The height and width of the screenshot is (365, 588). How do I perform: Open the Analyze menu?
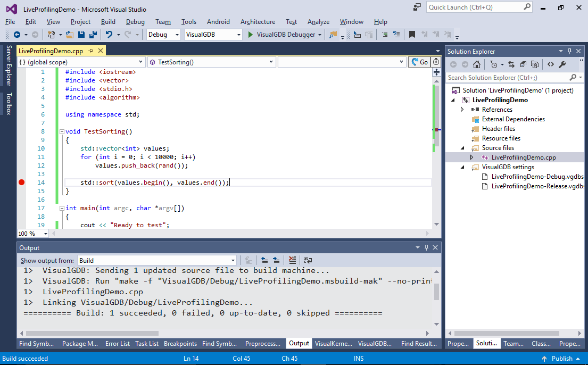318,22
